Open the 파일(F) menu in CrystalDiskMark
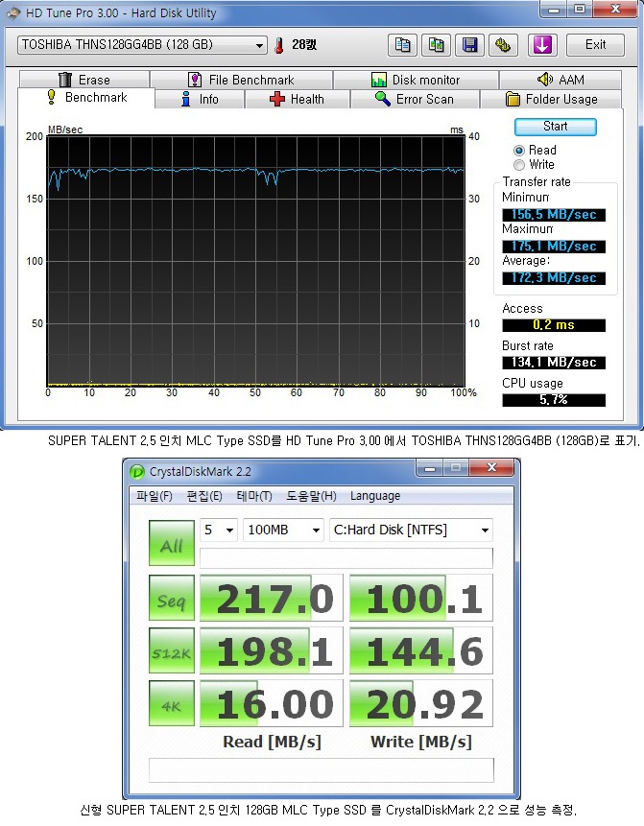The height and width of the screenshot is (826, 644). (x=155, y=496)
